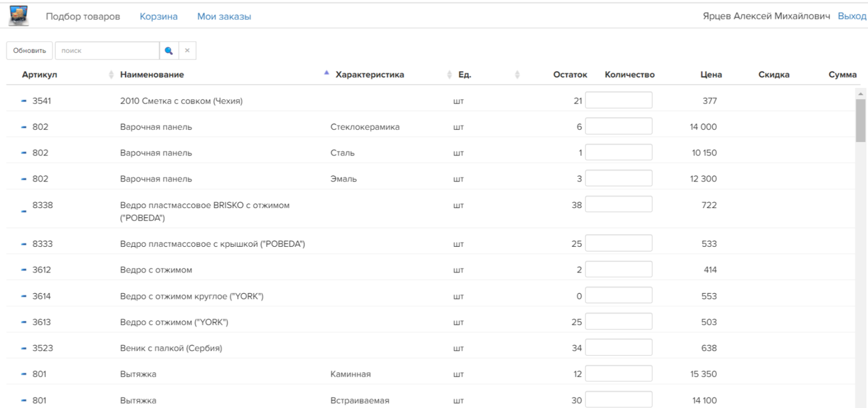Click the dash icon beside article 3541
Image resolution: width=868 pixels, height=408 pixels.
tap(24, 101)
